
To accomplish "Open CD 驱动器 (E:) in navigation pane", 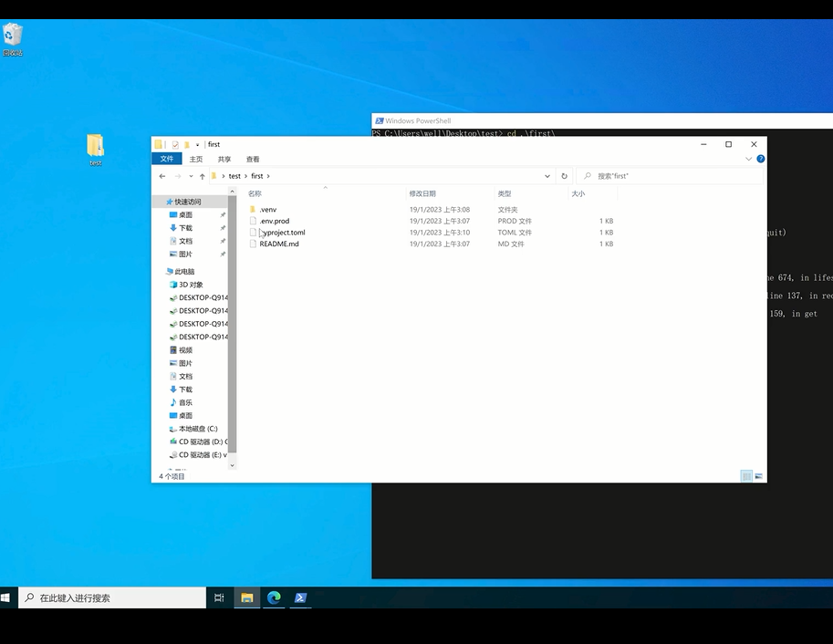I will tap(198, 455).
